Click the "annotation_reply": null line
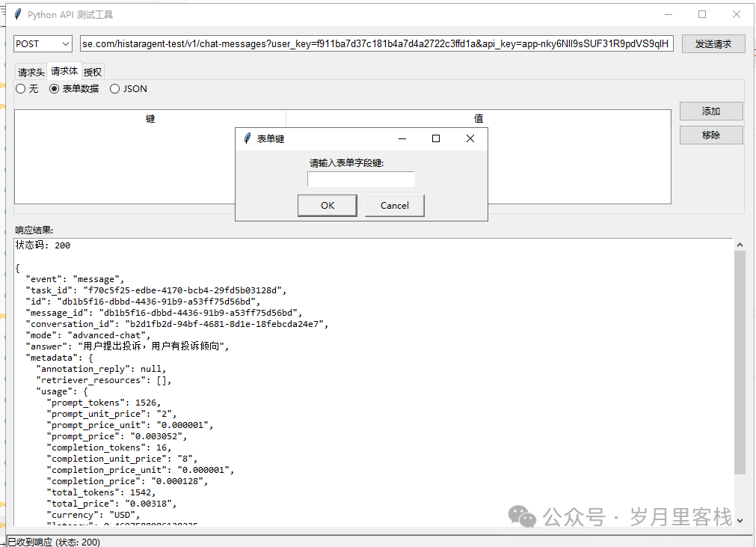This screenshot has width=756, height=547. (x=101, y=369)
